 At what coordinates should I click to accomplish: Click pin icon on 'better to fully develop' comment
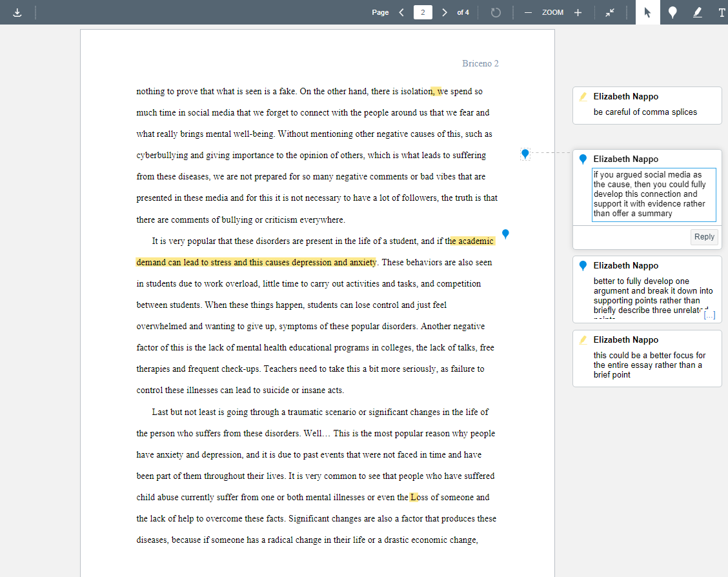(x=583, y=266)
